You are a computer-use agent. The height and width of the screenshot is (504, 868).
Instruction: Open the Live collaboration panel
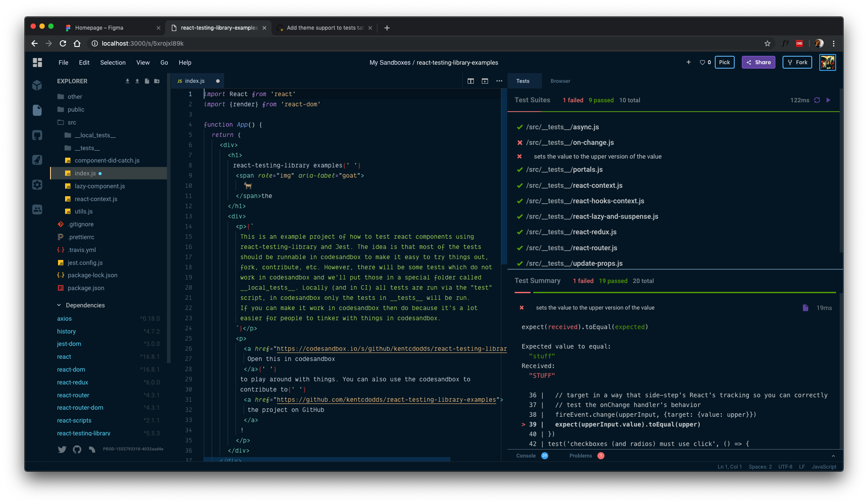[37, 209]
